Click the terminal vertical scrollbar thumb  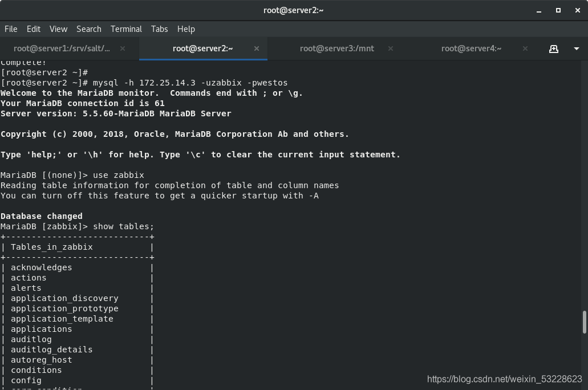584,322
